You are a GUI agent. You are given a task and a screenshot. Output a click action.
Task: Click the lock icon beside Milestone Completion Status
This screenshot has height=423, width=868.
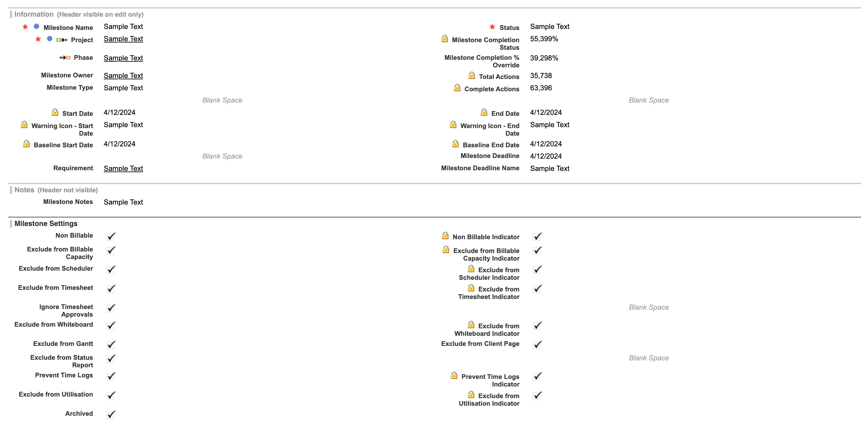click(x=444, y=39)
